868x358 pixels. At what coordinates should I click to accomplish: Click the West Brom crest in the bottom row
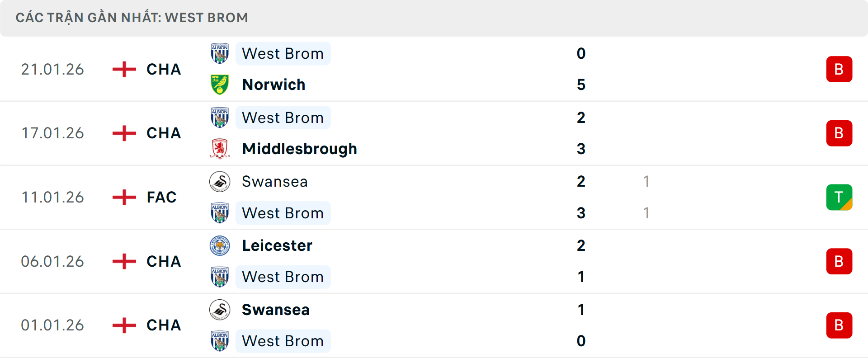point(220,341)
